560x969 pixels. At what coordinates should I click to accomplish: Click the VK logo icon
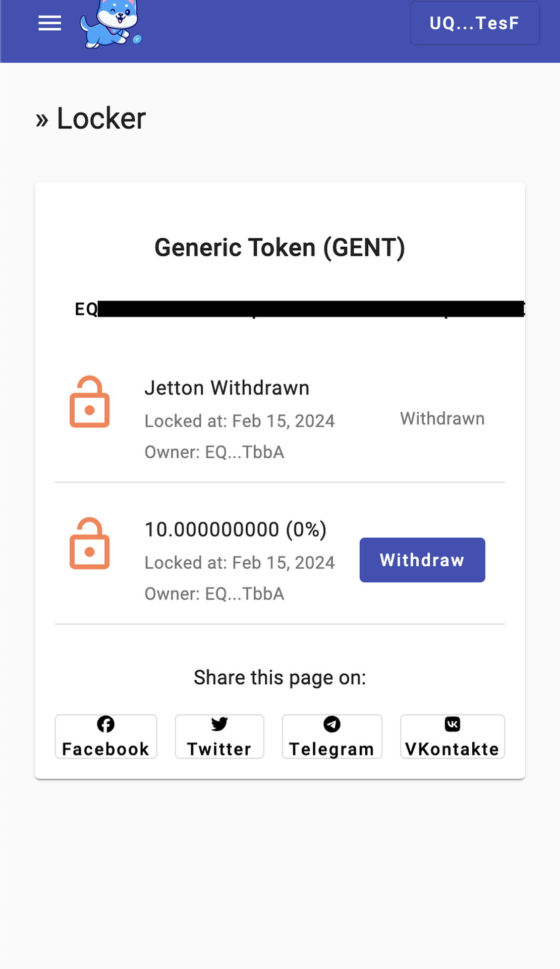point(453,724)
